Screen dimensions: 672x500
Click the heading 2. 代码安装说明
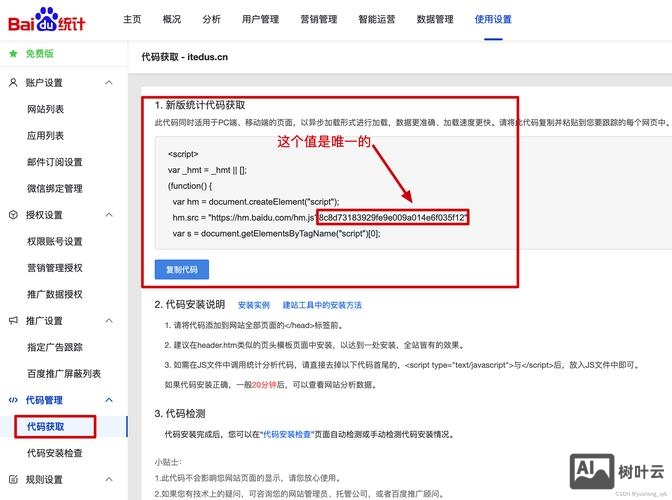click(190, 305)
